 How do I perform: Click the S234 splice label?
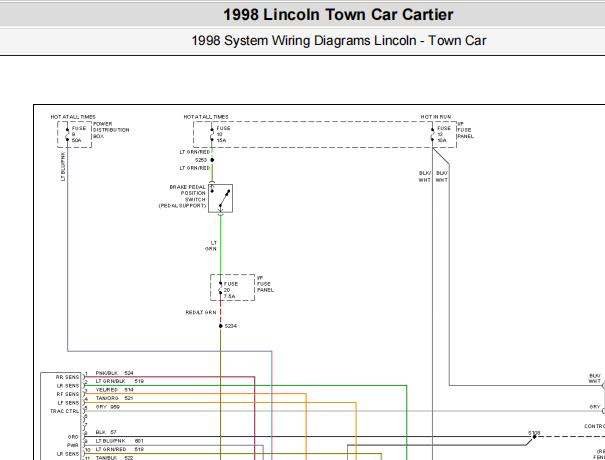pos(231,326)
